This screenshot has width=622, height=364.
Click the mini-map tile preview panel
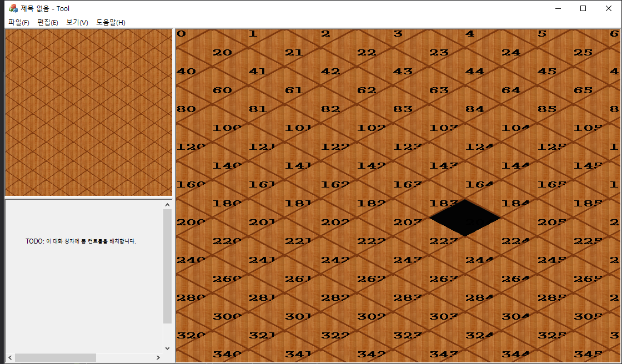point(88,113)
